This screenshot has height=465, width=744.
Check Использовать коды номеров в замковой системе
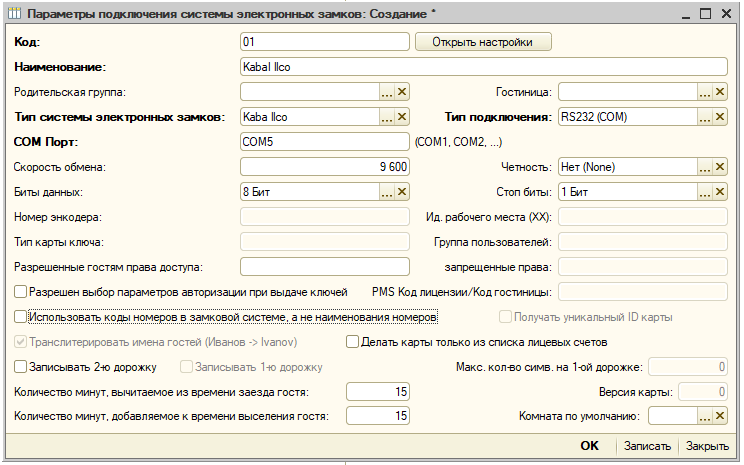pos(20,316)
